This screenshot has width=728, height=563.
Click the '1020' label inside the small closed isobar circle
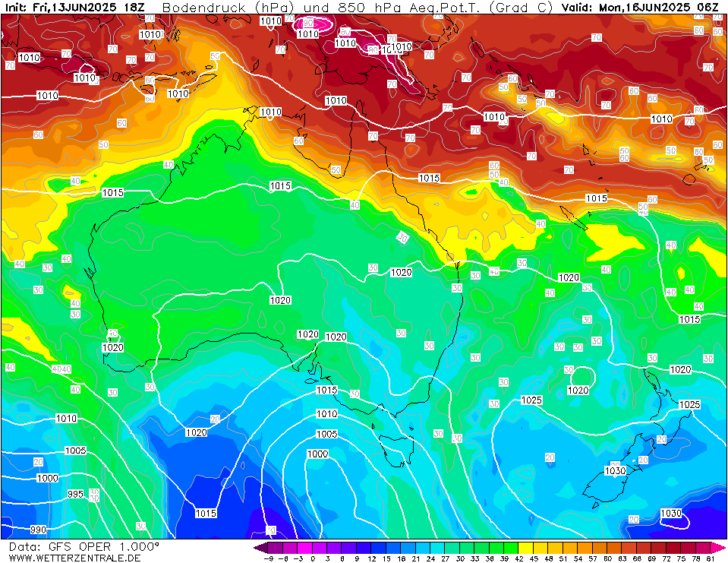(578, 391)
